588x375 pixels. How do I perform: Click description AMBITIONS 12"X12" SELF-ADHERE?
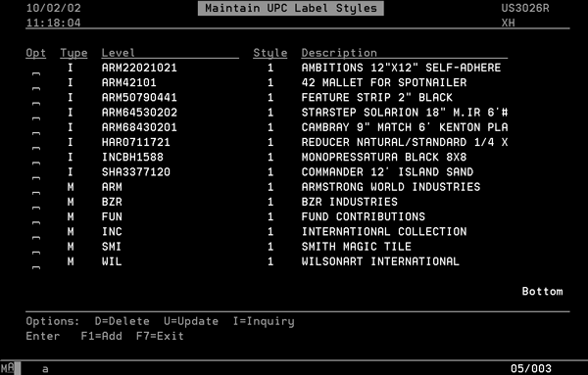click(x=401, y=68)
